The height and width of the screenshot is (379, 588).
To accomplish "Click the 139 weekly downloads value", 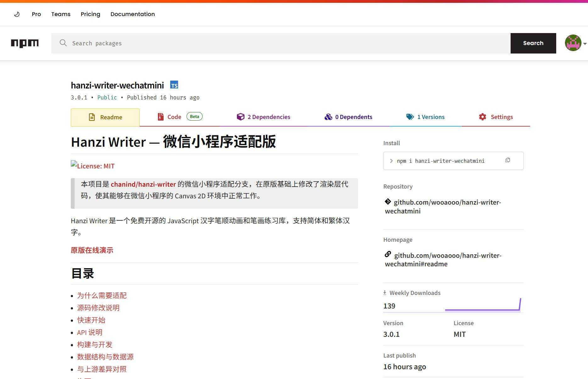I will [389, 306].
